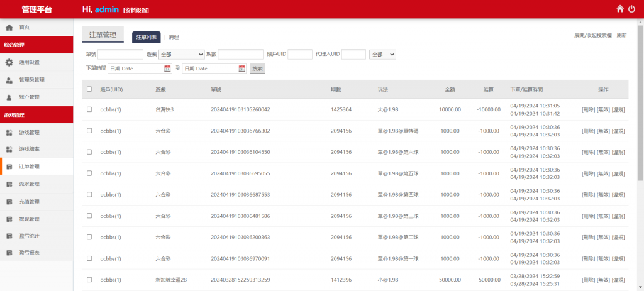Click 展開/收起搜索欄 toggle link

coord(593,35)
